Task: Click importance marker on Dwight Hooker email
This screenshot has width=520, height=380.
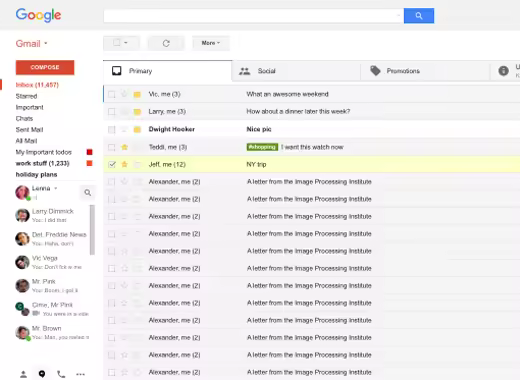Action: (137, 129)
